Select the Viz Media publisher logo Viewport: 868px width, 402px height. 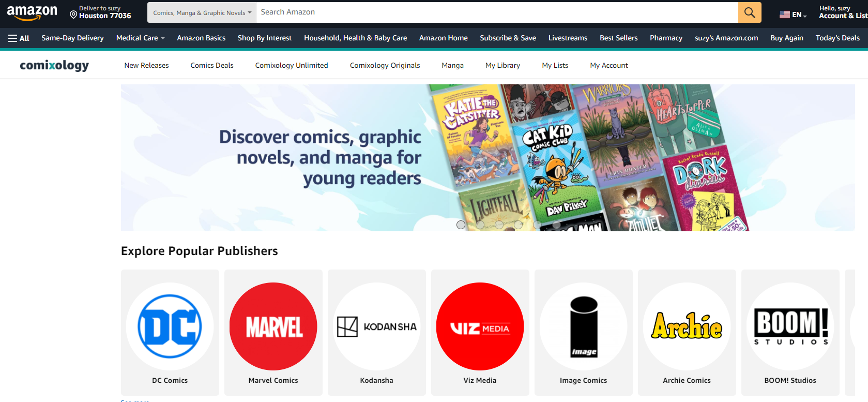480,326
